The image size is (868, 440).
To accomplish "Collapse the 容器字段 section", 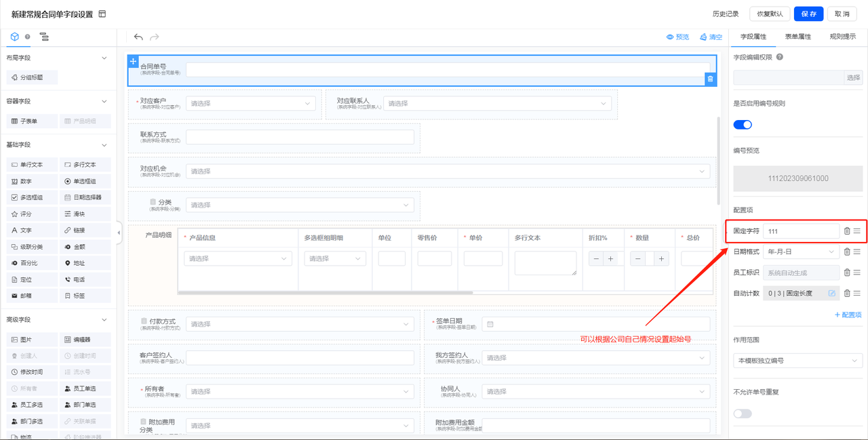I will click(104, 101).
